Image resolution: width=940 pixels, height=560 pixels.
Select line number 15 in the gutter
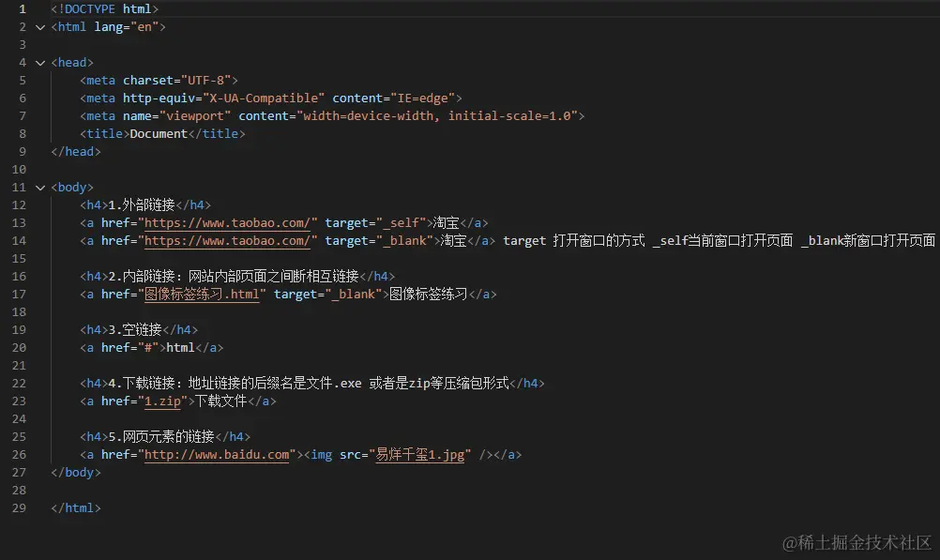click(19, 258)
